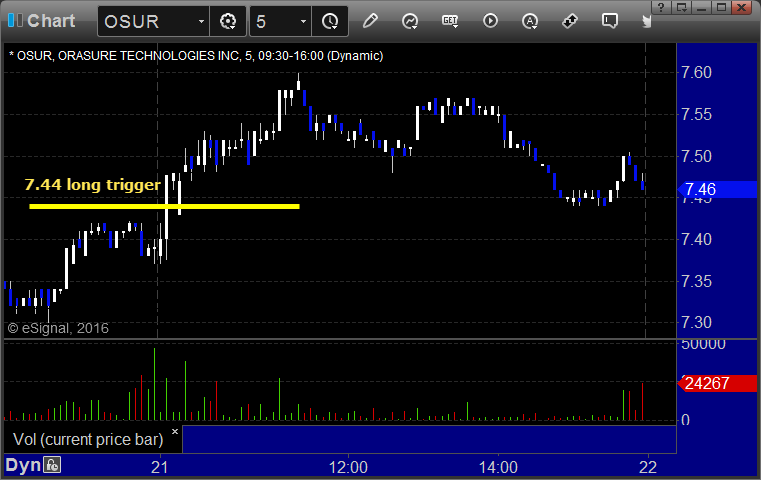This screenshot has width=761, height=480.
Task: Click the 'Vol (current price bar)' label
Action: [x=88, y=439]
